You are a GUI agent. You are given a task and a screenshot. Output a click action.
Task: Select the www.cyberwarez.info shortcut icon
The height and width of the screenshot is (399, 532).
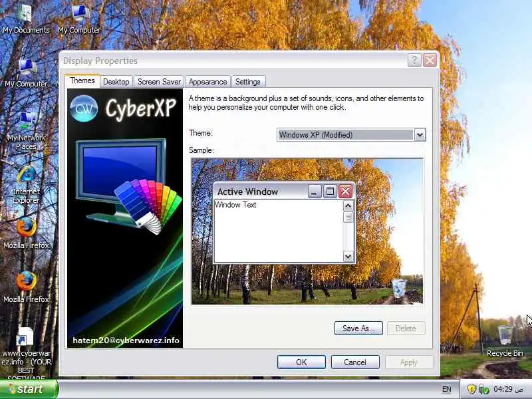[26, 353]
